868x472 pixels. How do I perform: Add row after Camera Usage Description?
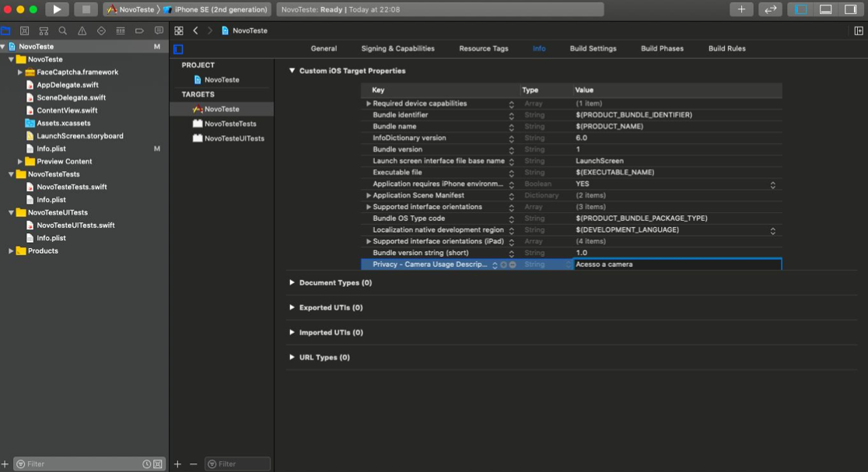pos(504,265)
